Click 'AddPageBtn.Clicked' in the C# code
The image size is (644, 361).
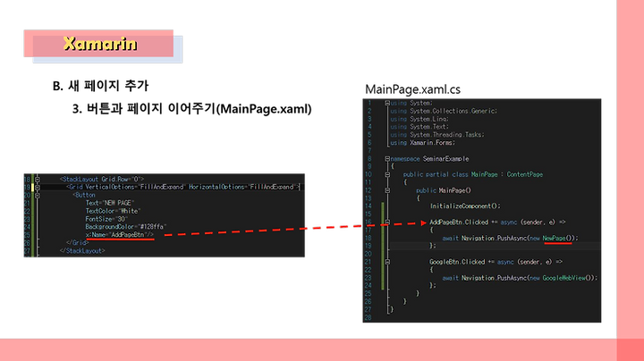[459, 222]
